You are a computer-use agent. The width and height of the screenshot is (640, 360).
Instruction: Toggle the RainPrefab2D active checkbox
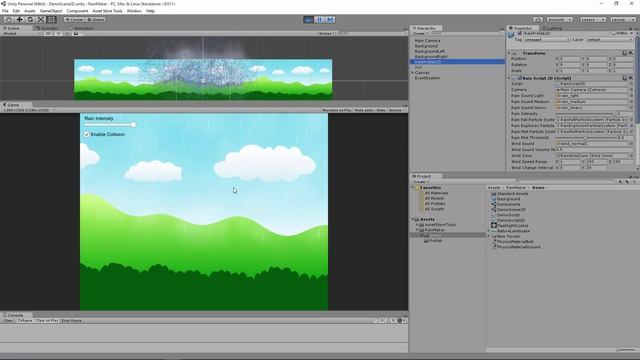(x=520, y=33)
